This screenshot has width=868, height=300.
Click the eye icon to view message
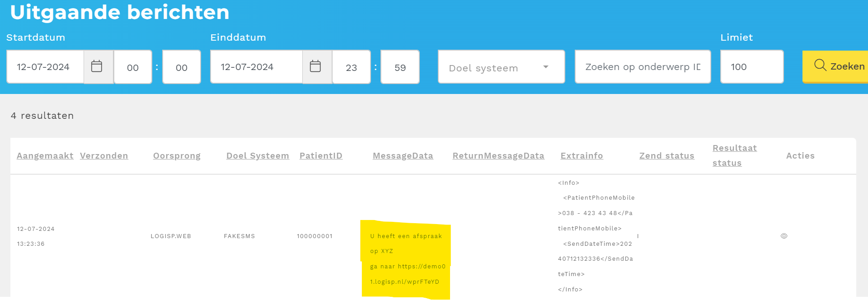pyautogui.click(x=784, y=236)
